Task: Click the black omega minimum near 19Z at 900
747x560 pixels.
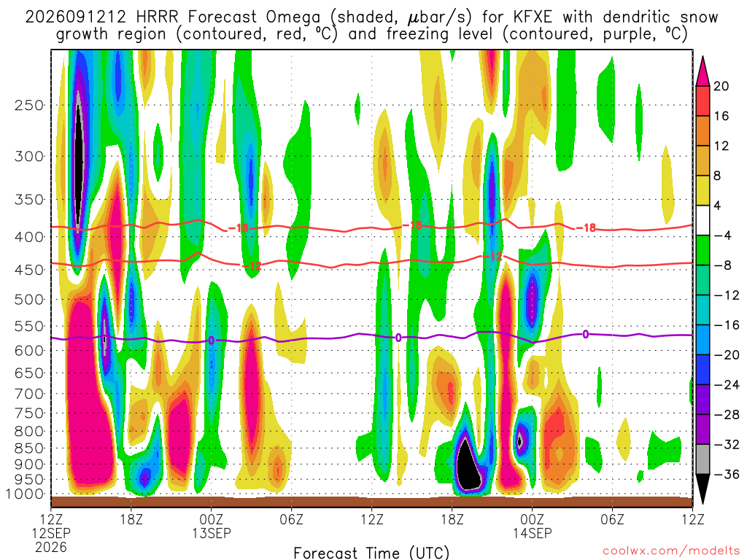Action: pyautogui.click(x=468, y=466)
